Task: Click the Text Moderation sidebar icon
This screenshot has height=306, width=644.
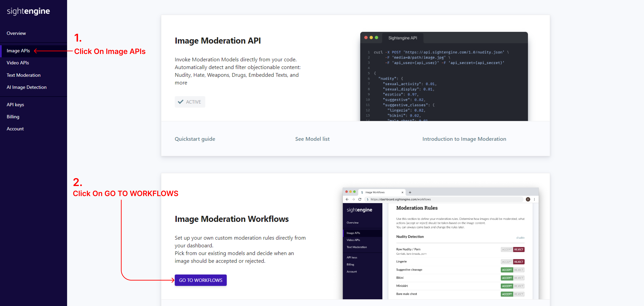Action: pos(23,75)
